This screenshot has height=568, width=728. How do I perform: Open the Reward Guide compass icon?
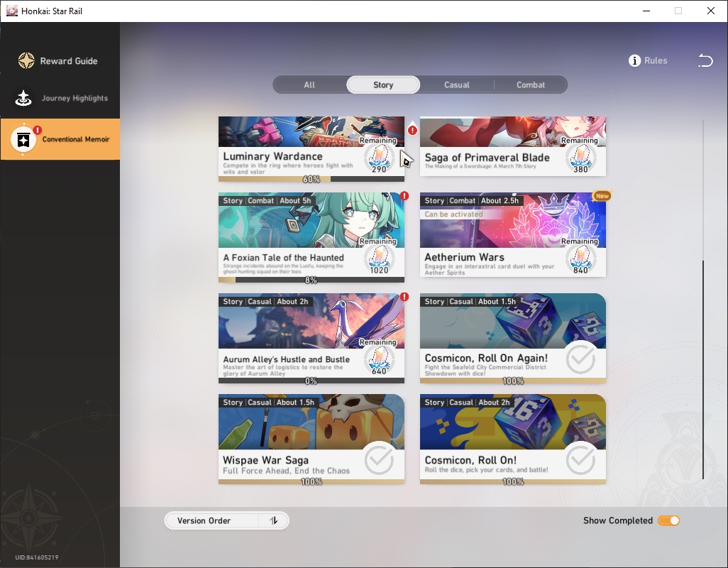pyautogui.click(x=26, y=60)
